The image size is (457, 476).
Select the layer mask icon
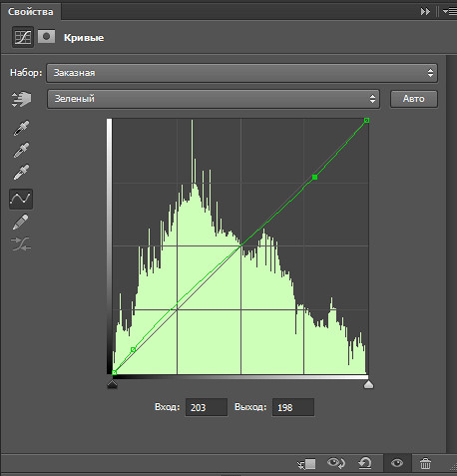tap(46, 37)
